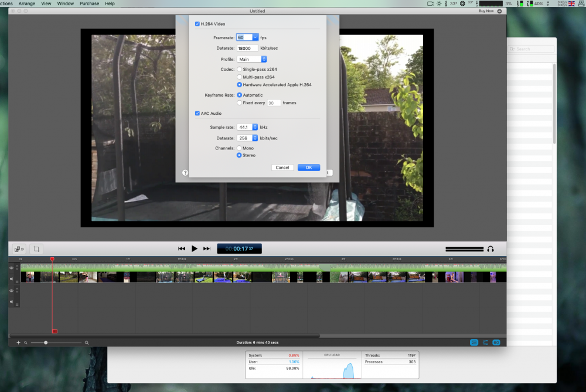This screenshot has width=586, height=392.
Task: Click the camera icon in menu bar
Action: pyautogui.click(x=431, y=4)
